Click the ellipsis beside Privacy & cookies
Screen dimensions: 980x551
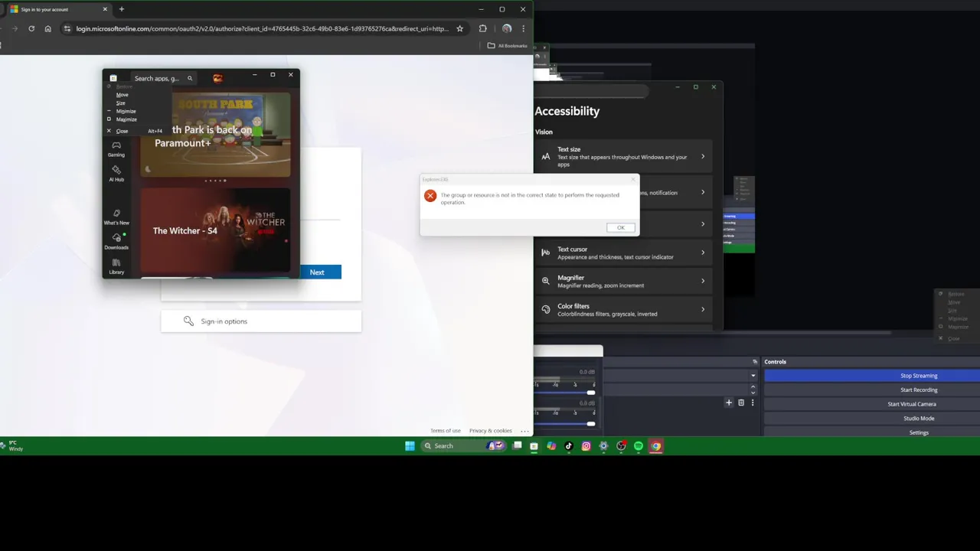[524, 431]
